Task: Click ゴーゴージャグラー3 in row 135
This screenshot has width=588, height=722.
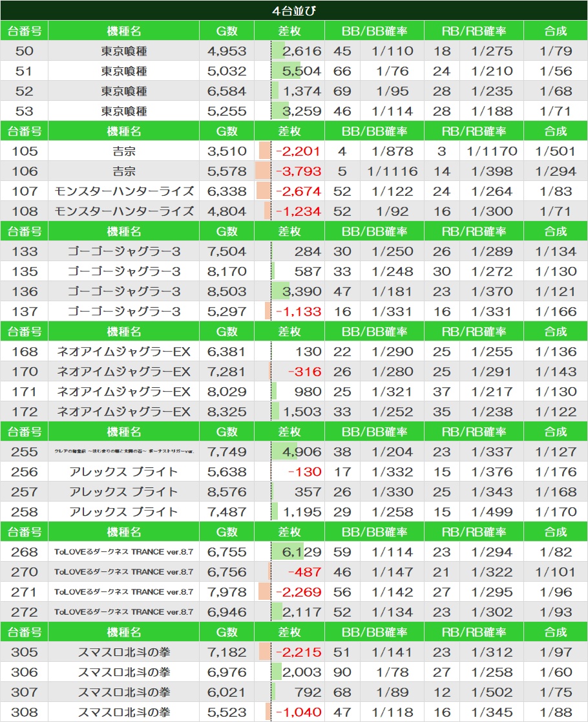Action: pyautogui.click(x=124, y=271)
